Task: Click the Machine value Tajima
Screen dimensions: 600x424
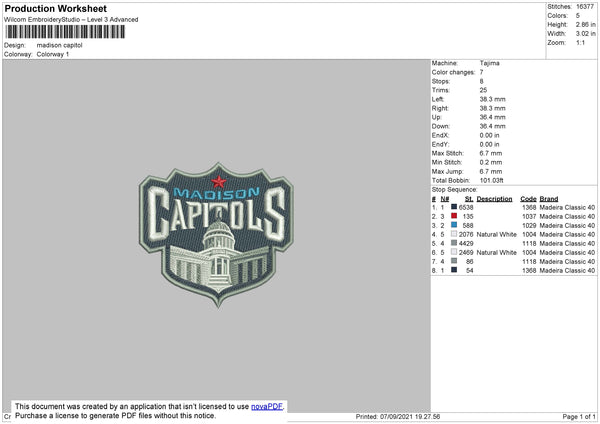Action: 489,63
